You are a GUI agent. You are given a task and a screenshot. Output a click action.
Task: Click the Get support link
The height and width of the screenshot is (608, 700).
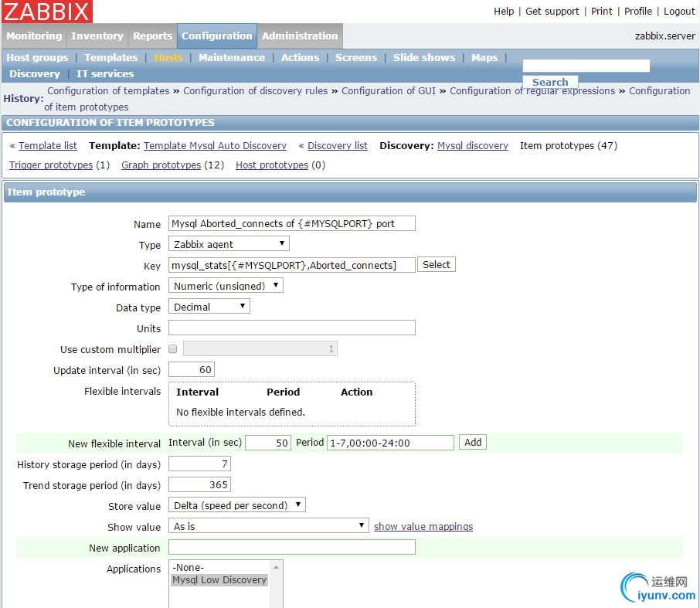552,11
